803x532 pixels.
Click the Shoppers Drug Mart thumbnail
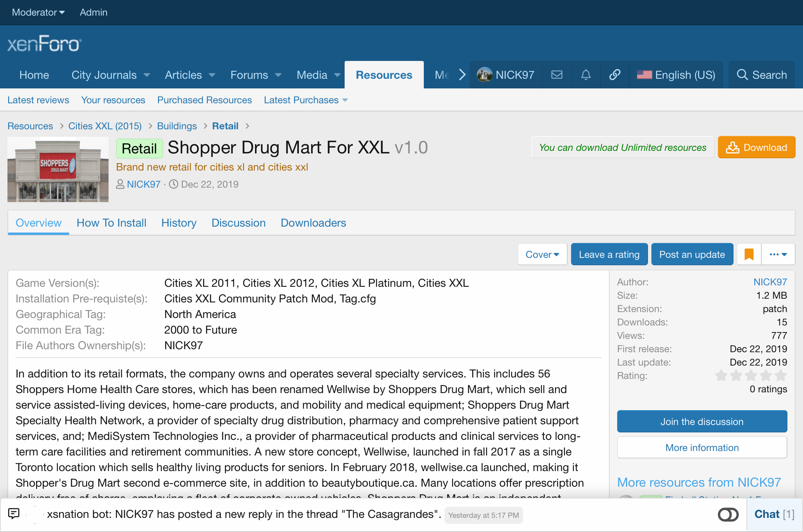click(58, 169)
